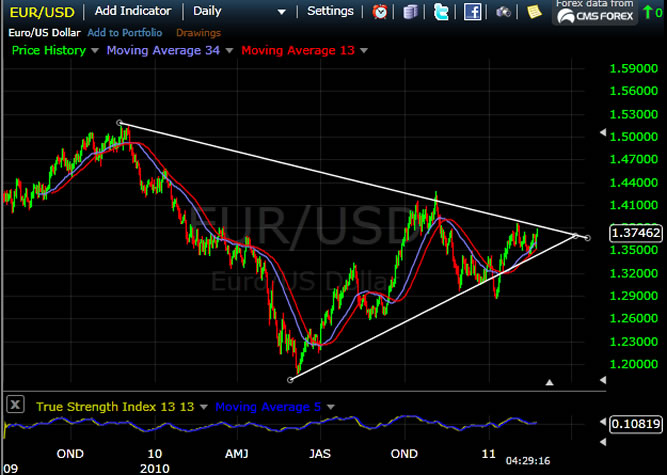Click the database stack icon

[x=412, y=12]
